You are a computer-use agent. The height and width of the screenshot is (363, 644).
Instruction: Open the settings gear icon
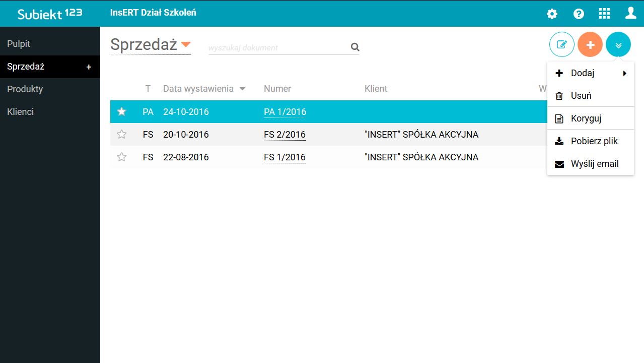click(x=552, y=14)
